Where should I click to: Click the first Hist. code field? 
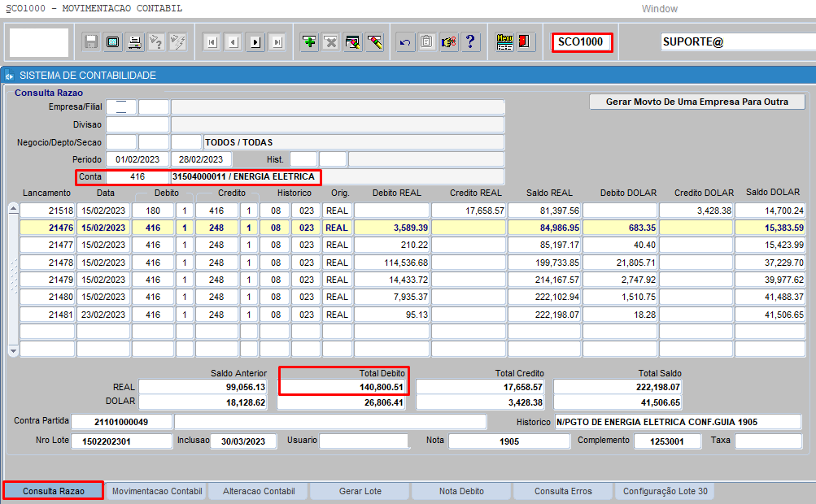(303, 159)
